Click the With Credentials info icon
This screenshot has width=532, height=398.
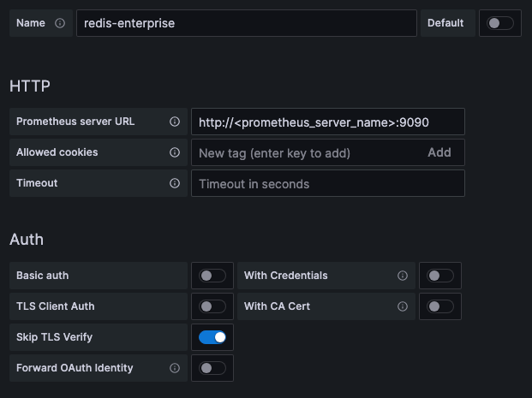point(403,276)
